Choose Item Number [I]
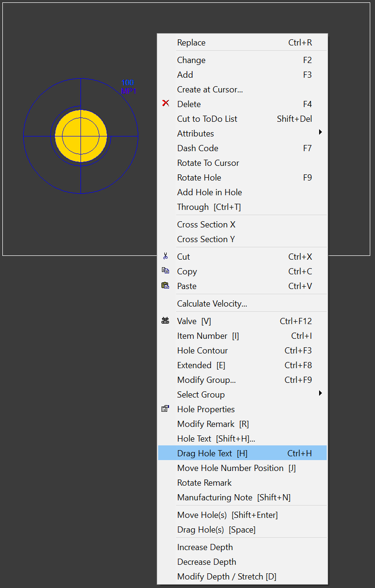This screenshot has width=375, height=588. [242, 336]
